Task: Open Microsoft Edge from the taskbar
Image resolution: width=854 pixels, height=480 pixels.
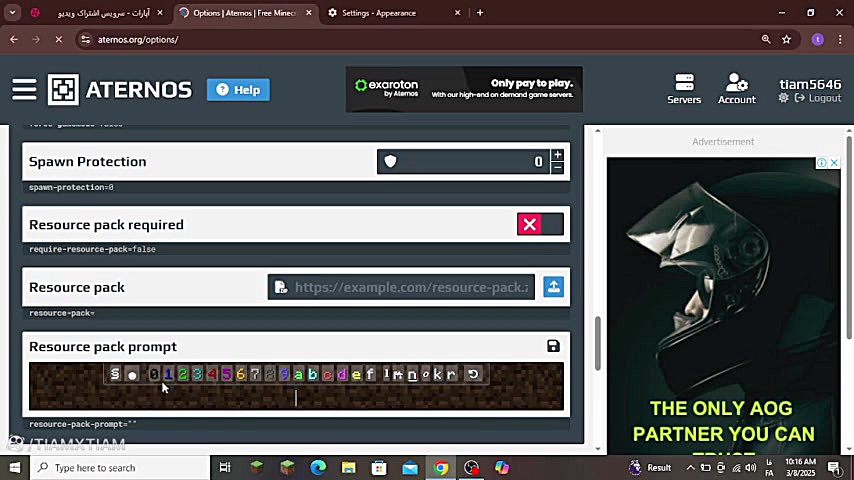Action: point(318,467)
